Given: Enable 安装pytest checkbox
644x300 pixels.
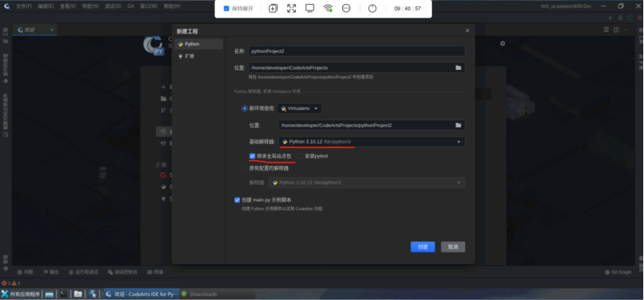Looking at the screenshot, I should pyautogui.click(x=300, y=156).
